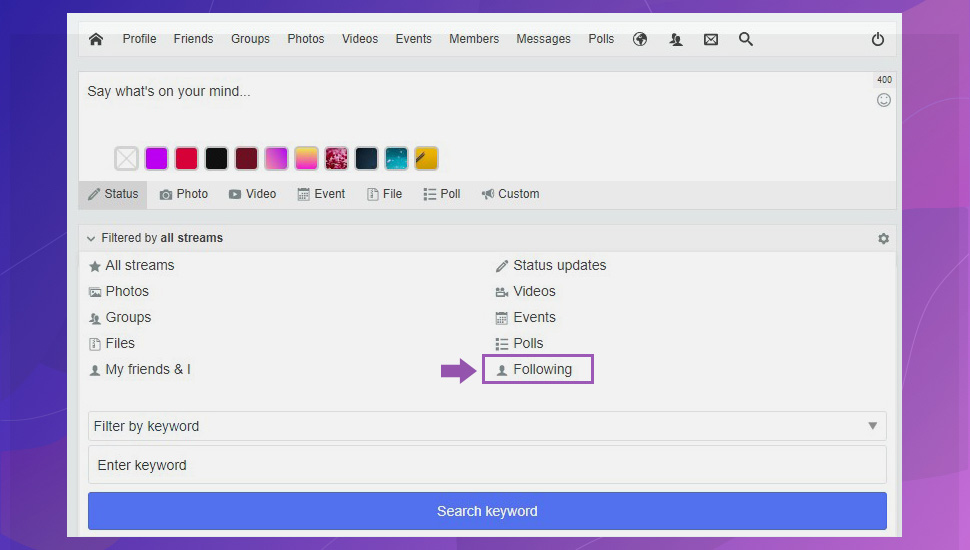
Task: Filter stream by Videos
Action: [525, 291]
